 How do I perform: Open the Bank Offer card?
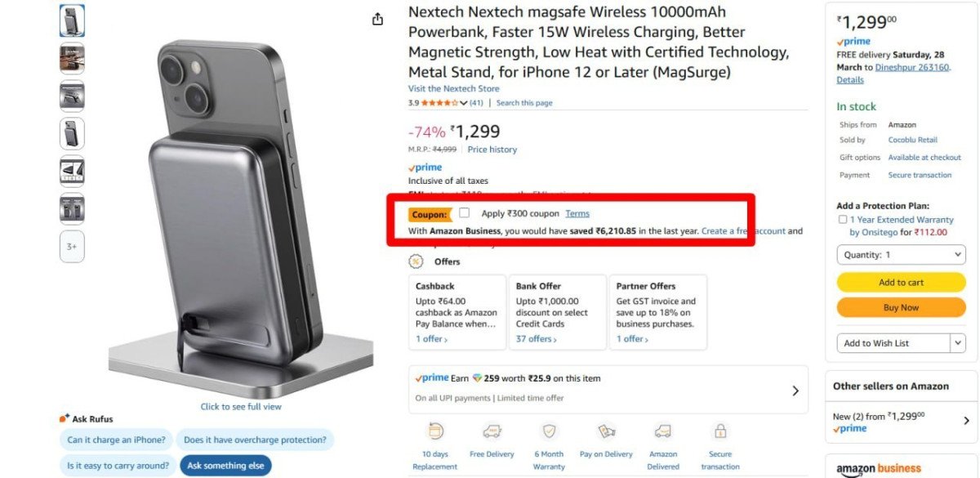coord(557,313)
